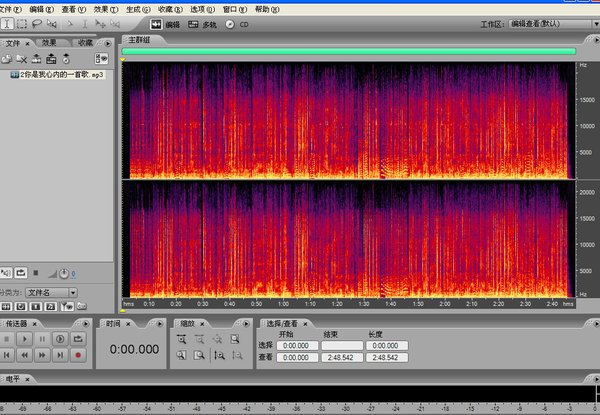Image resolution: width=600 pixels, height=415 pixels.
Task: Click the Record button in transport
Action: (78, 355)
